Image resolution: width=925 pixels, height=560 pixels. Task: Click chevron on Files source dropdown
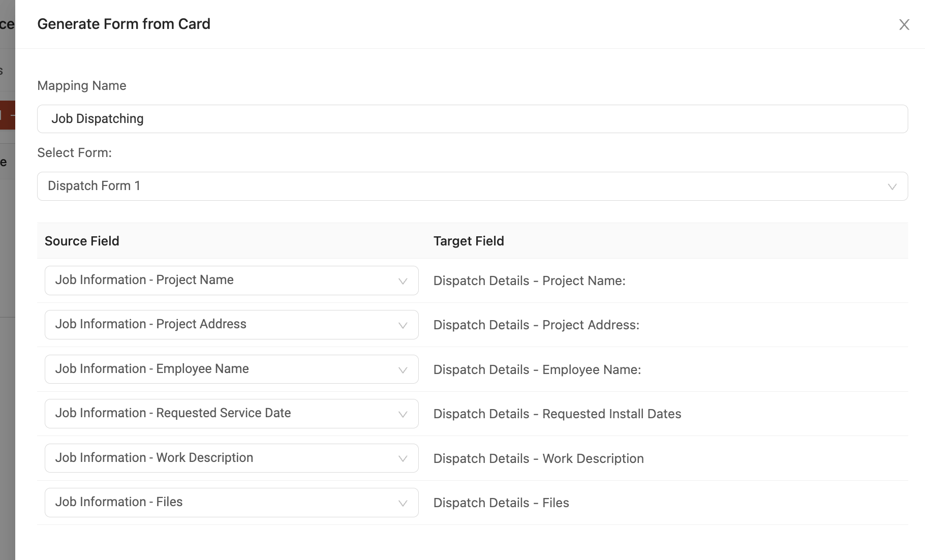[403, 503]
